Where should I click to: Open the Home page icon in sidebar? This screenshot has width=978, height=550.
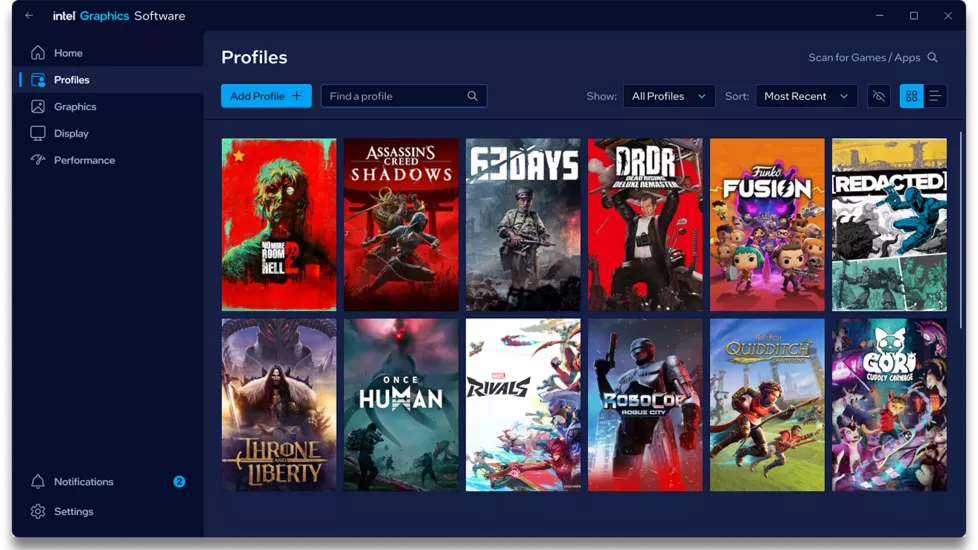38,53
